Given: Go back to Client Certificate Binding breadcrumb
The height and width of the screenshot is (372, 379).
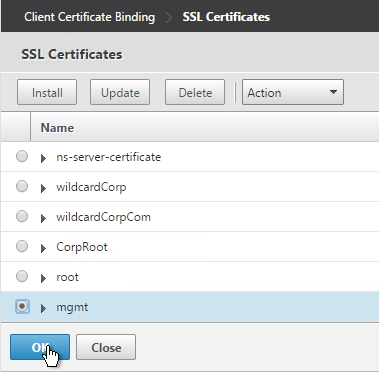Looking at the screenshot, I should 90,17.
